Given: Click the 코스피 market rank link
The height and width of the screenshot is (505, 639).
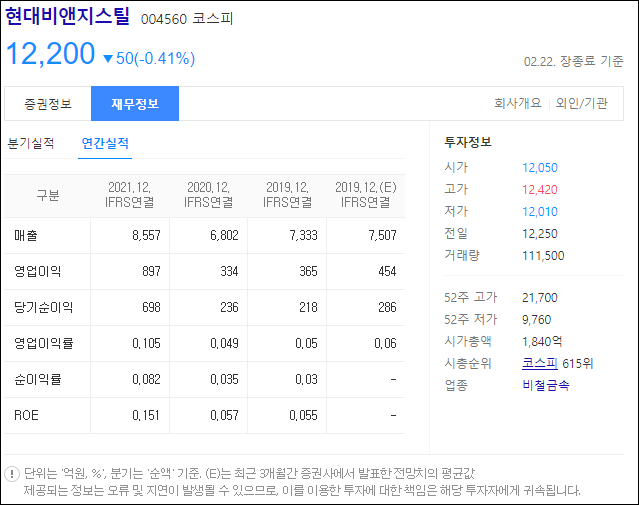Looking at the screenshot, I should click(x=540, y=363).
